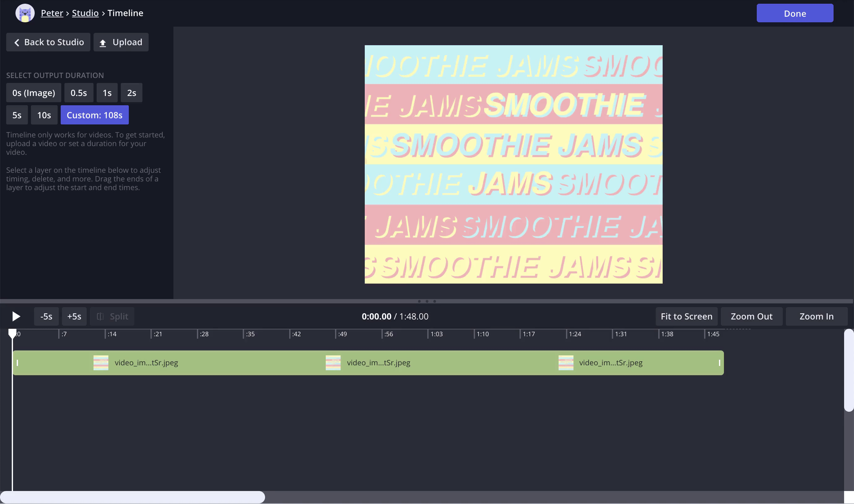854x504 pixels.
Task: Open the Peter breadcrumb link
Action: (52, 13)
